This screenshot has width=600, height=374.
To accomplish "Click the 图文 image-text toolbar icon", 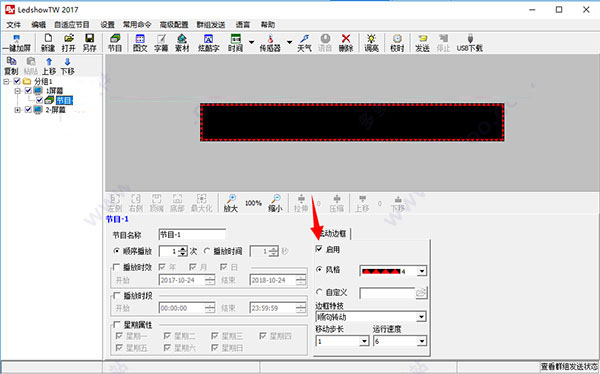I will (x=140, y=43).
